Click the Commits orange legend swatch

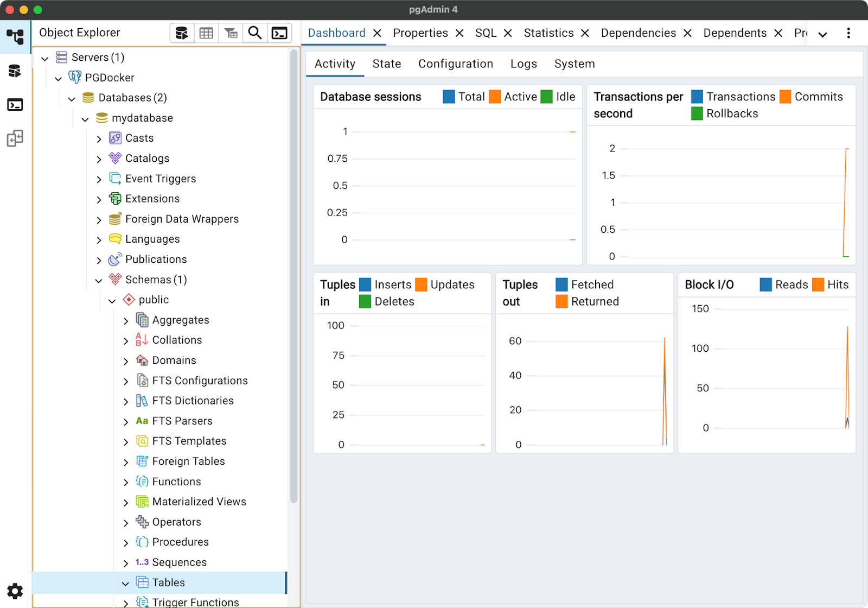(x=785, y=97)
